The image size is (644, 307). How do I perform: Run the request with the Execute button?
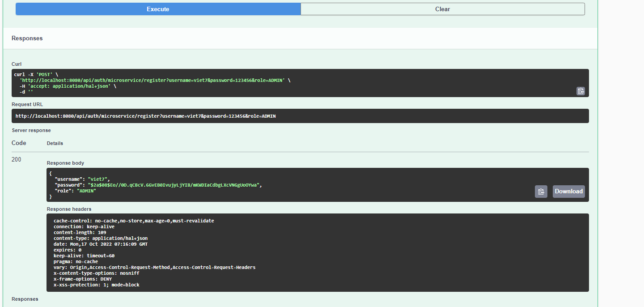click(158, 9)
